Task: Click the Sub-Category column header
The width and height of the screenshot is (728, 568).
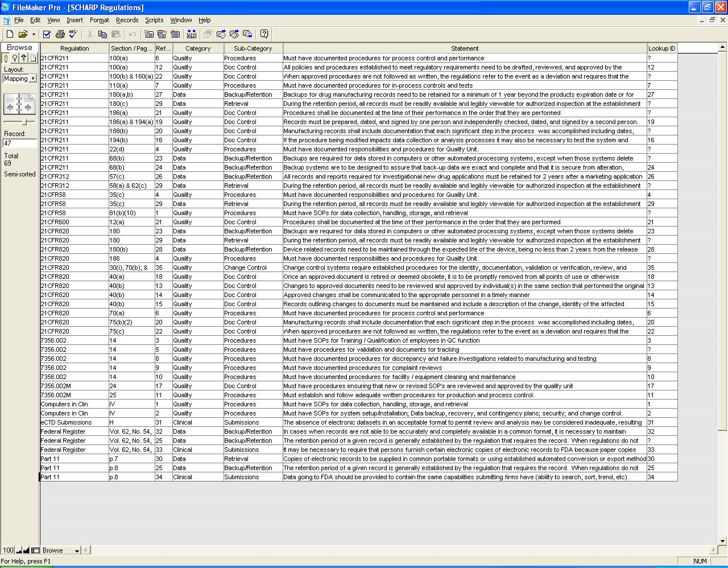Action: (x=253, y=48)
